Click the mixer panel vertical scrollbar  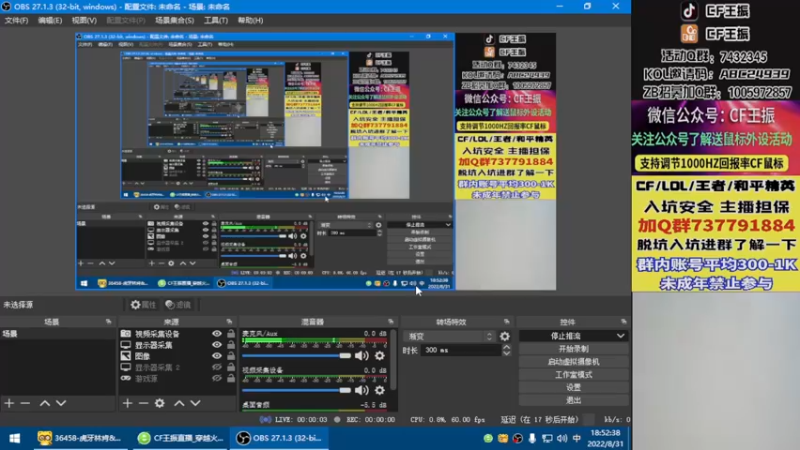(x=393, y=360)
